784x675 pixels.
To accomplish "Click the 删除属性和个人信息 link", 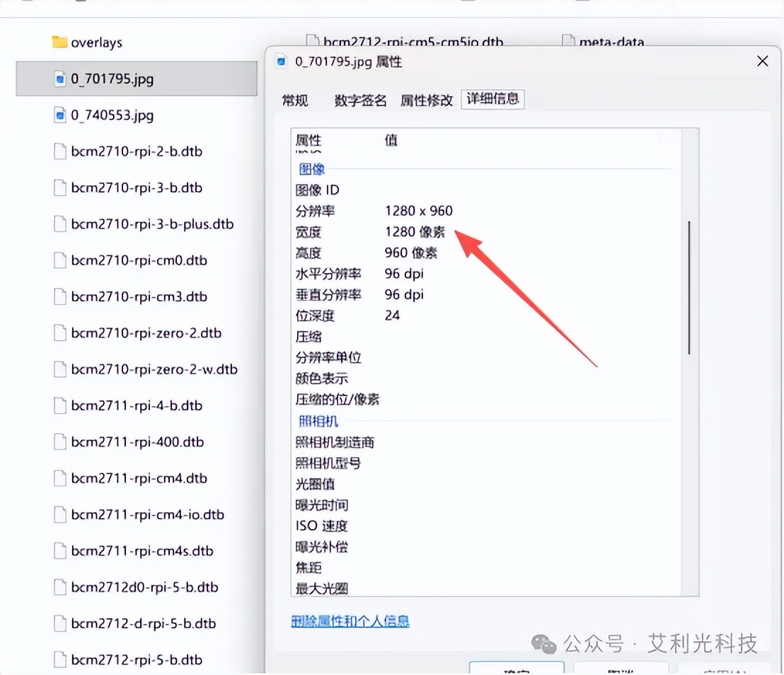I will click(x=350, y=621).
